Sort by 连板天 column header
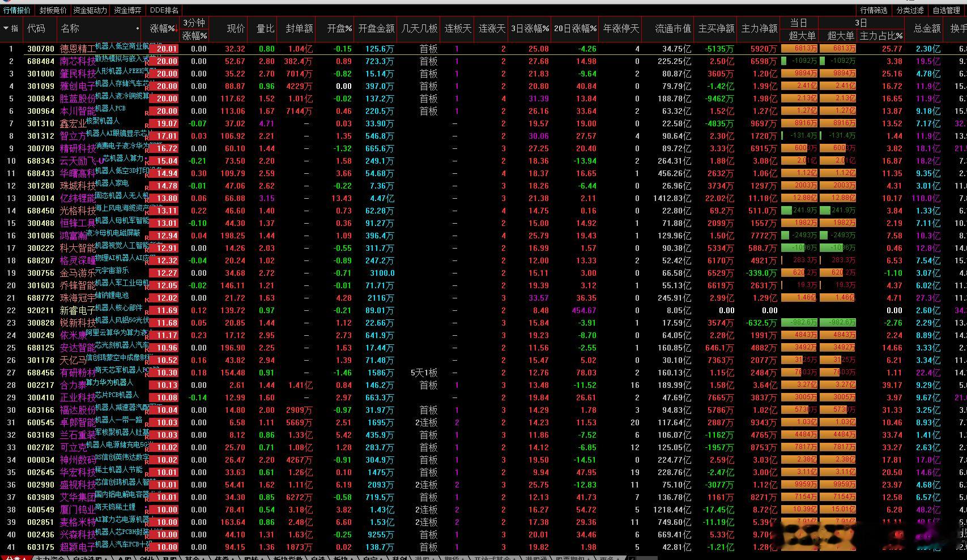 458,28
